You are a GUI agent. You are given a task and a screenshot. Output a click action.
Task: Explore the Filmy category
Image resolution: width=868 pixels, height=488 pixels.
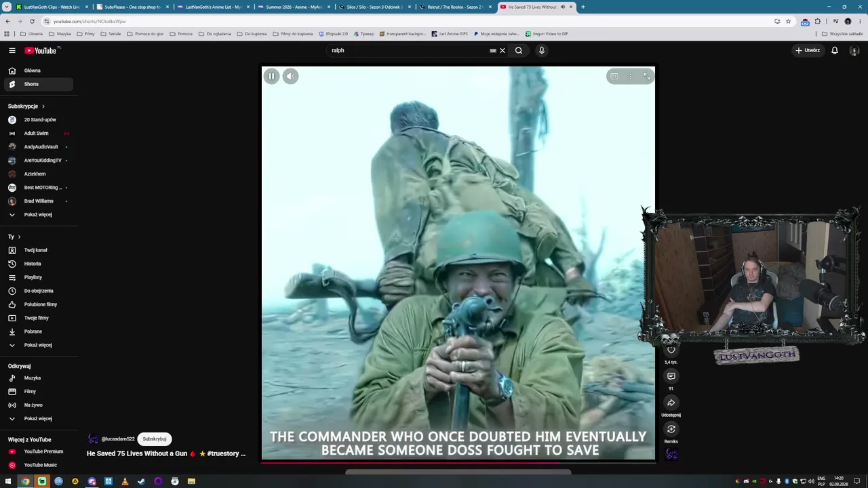(38, 392)
